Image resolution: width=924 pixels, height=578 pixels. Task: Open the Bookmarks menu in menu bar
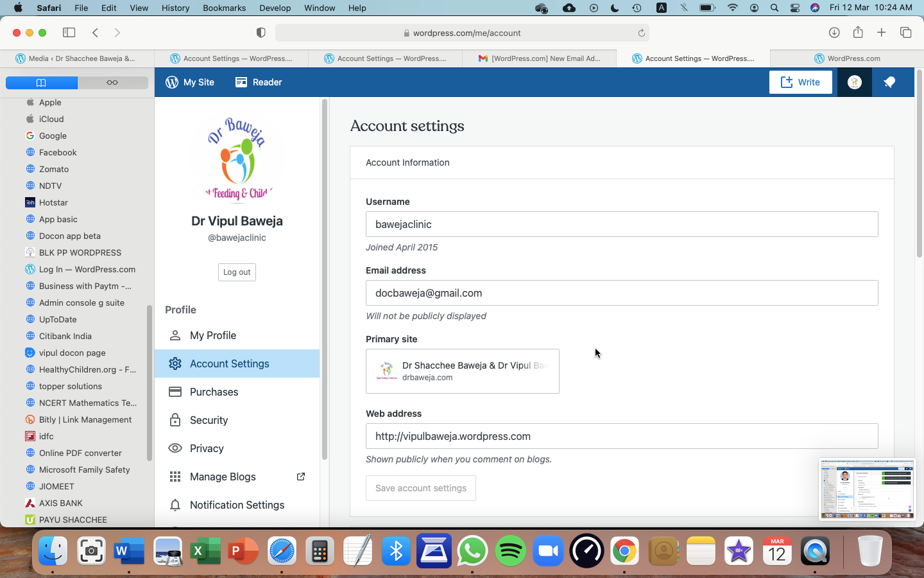click(224, 8)
